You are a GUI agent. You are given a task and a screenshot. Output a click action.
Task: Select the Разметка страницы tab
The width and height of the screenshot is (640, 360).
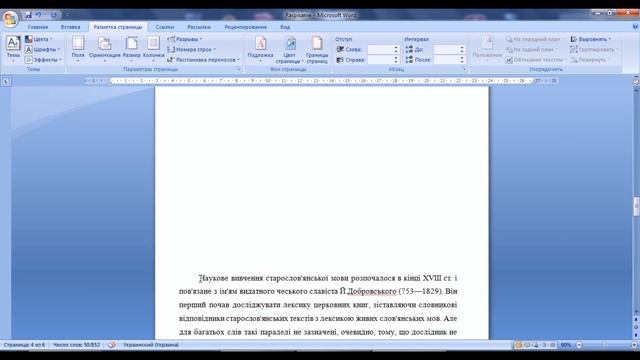[x=118, y=27]
